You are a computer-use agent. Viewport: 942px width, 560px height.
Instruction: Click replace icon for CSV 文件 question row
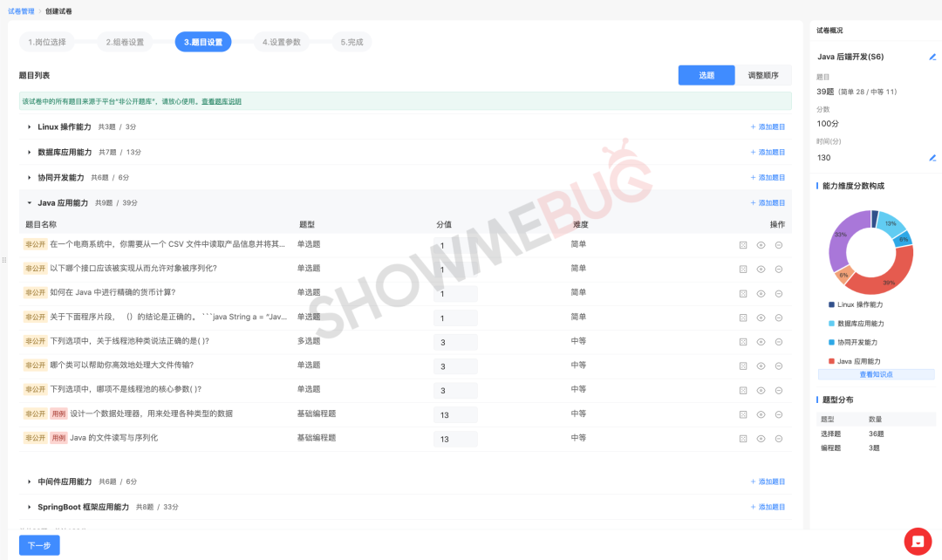click(743, 245)
